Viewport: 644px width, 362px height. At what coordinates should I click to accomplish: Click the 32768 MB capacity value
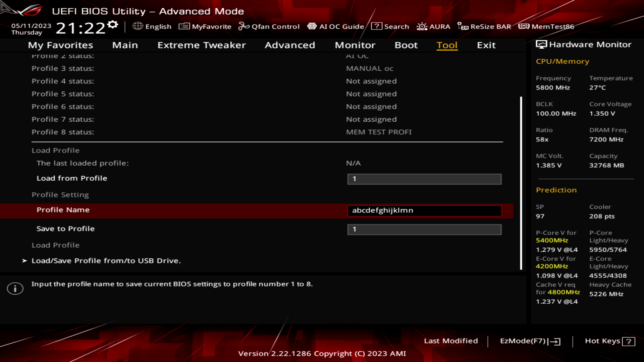click(606, 165)
